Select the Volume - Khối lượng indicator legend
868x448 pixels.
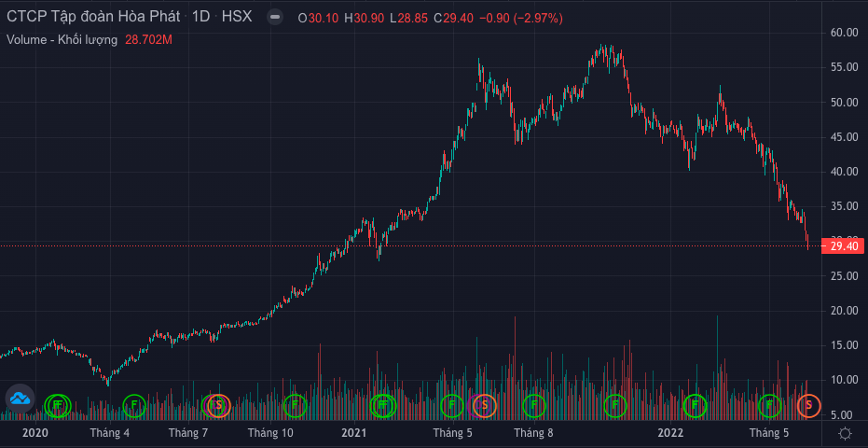[62, 39]
